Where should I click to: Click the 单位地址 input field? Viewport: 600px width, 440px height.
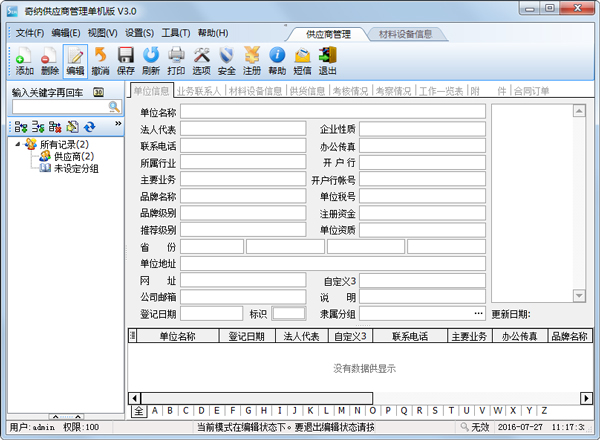coord(333,263)
